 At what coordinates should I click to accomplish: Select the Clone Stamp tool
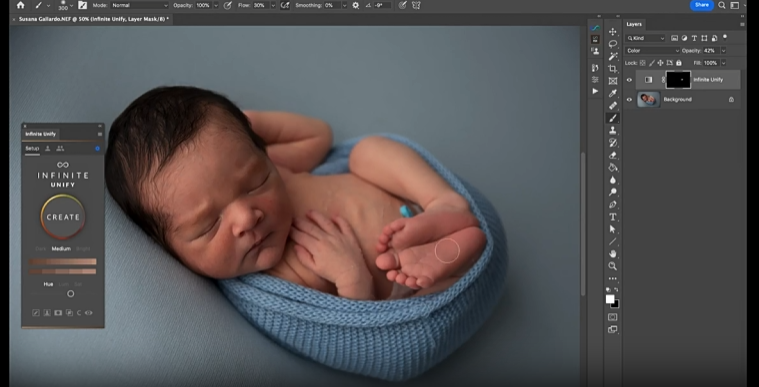click(x=613, y=130)
